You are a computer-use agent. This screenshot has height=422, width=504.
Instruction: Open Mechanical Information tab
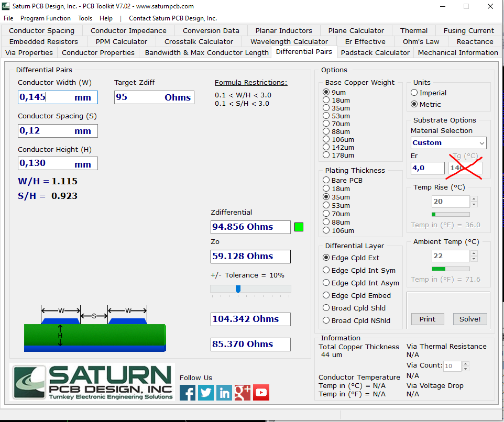[458, 52]
